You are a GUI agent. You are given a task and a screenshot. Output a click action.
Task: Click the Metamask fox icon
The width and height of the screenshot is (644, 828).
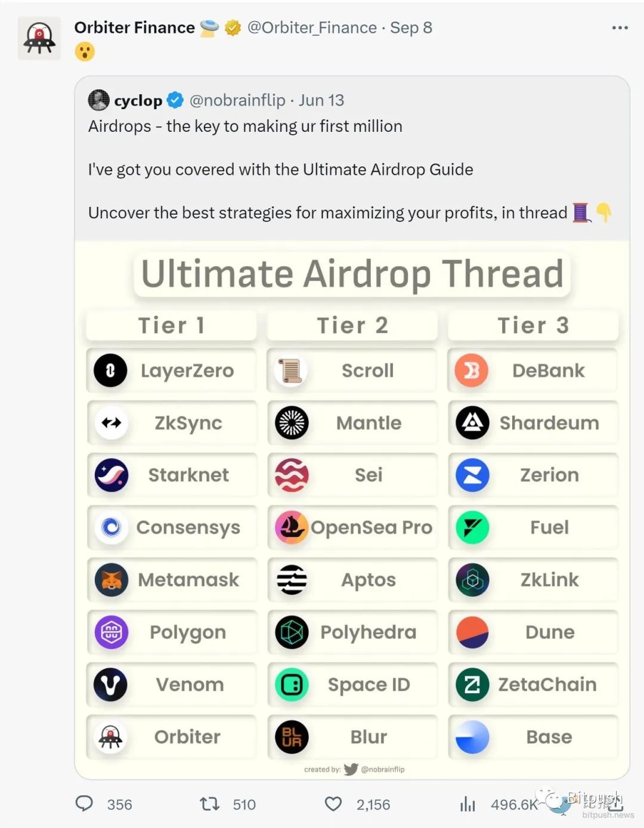[x=110, y=580]
